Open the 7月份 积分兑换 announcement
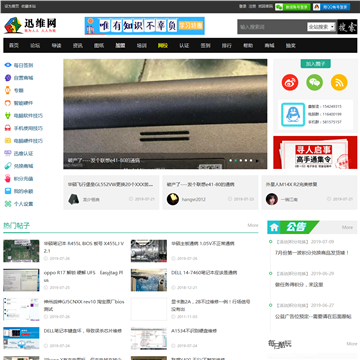360x360 pixels. point(312,253)
